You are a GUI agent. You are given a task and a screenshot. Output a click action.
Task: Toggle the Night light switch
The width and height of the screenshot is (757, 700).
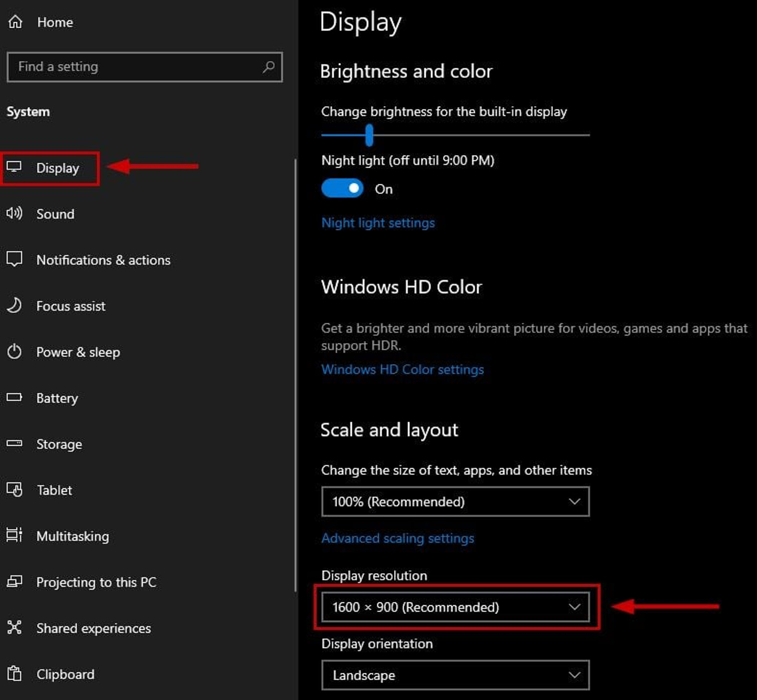click(342, 188)
